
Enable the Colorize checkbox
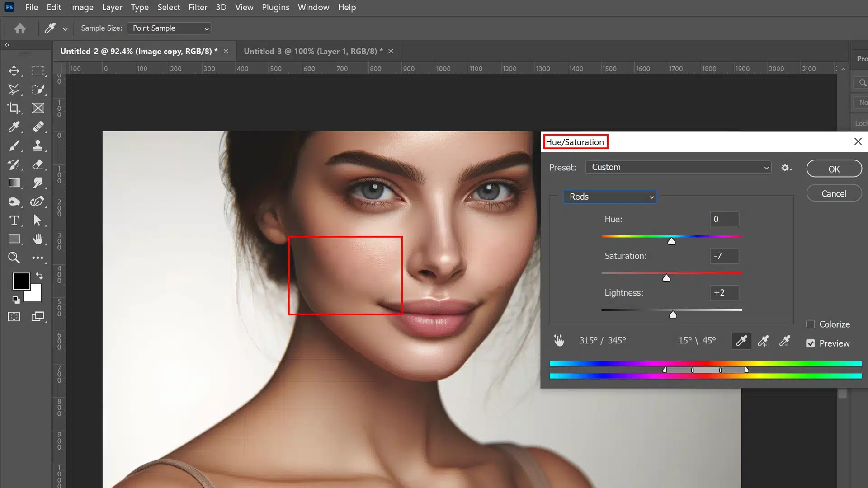click(x=810, y=324)
